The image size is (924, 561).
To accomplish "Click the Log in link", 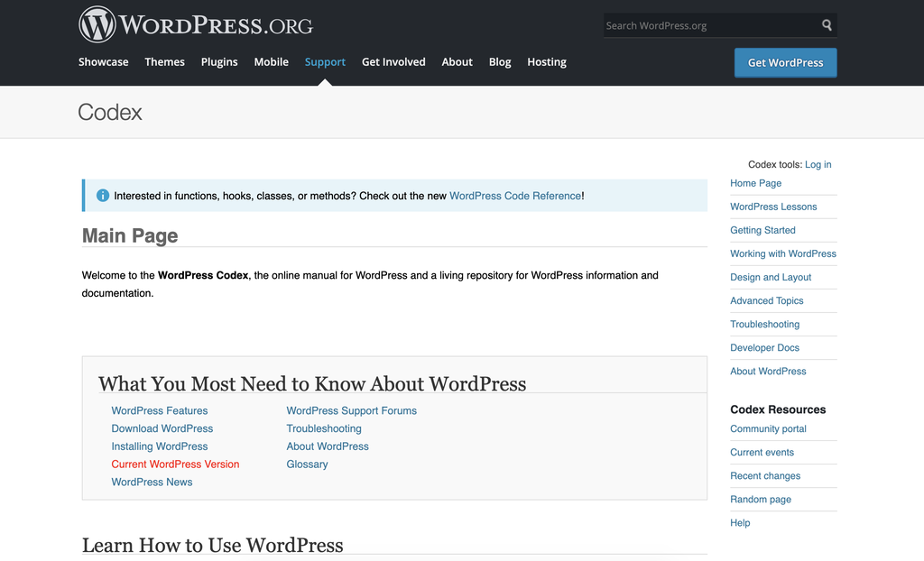I will [818, 164].
